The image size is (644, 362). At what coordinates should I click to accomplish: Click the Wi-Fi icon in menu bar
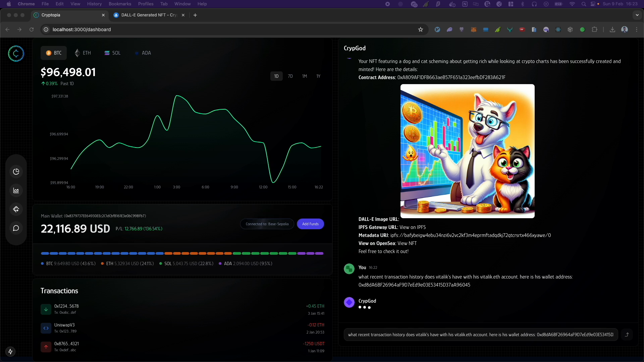click(x=572, y=4)
